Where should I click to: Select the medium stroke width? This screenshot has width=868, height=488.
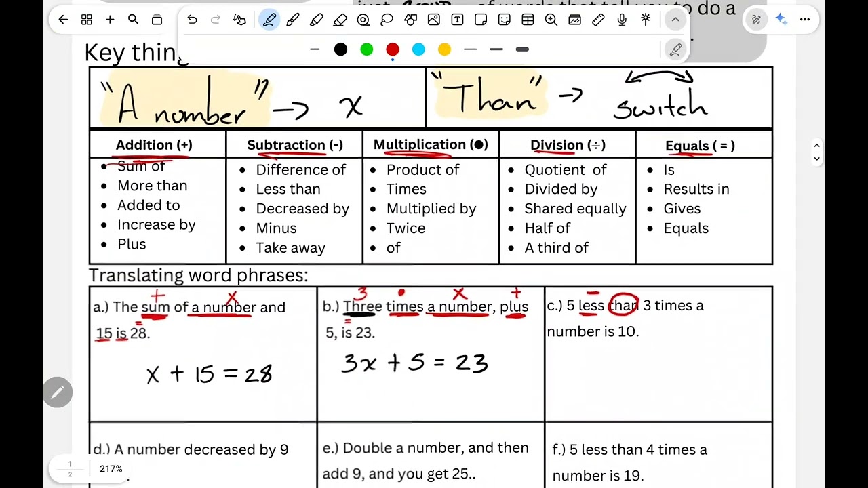pos(496,49)
